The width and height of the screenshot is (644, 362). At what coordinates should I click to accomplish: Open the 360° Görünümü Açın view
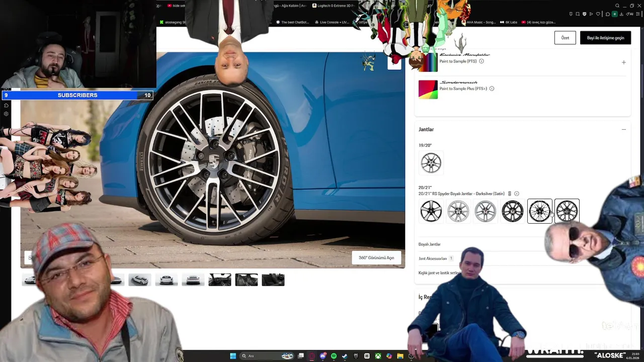376,257
